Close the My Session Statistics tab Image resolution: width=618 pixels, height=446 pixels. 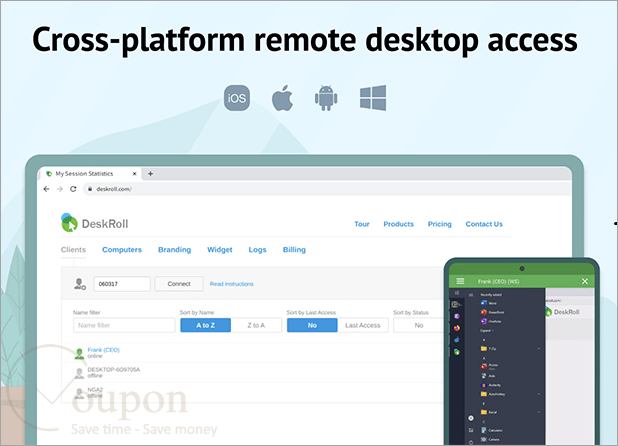coord(134,174)
